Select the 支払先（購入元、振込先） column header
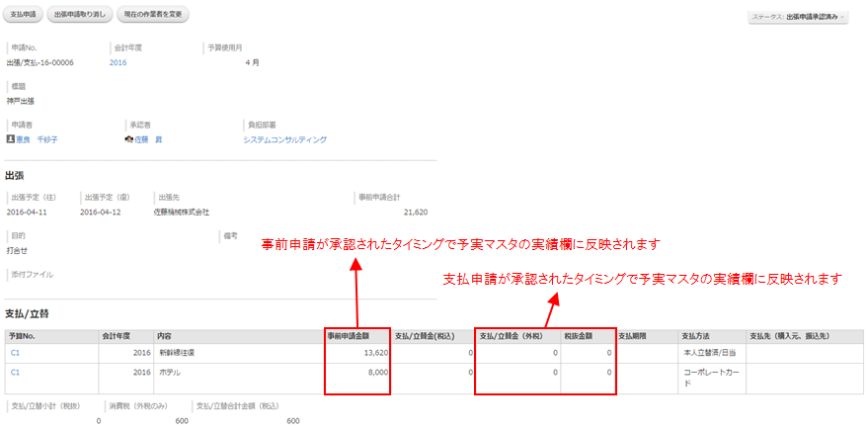The height and width of the screenshot is (430, 868). 805,336
